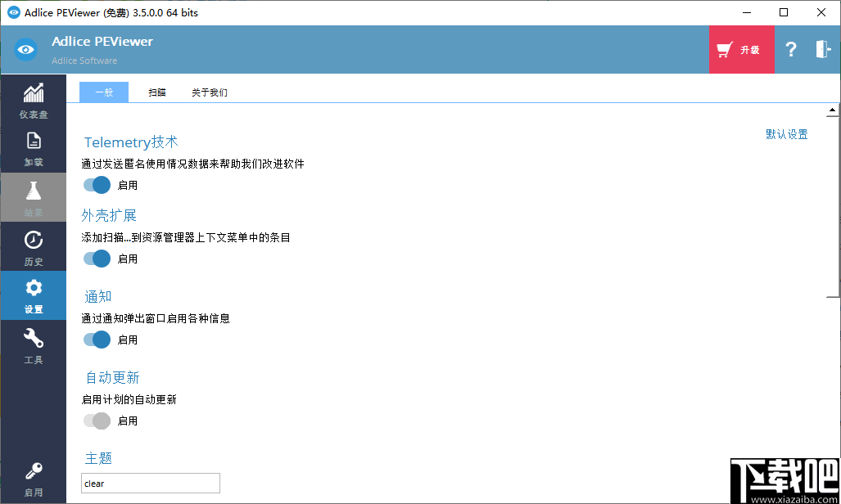Viewport: 841px width, 504px height.
Task: Open the 关于我们 tab
Action: tap(210, 92)
